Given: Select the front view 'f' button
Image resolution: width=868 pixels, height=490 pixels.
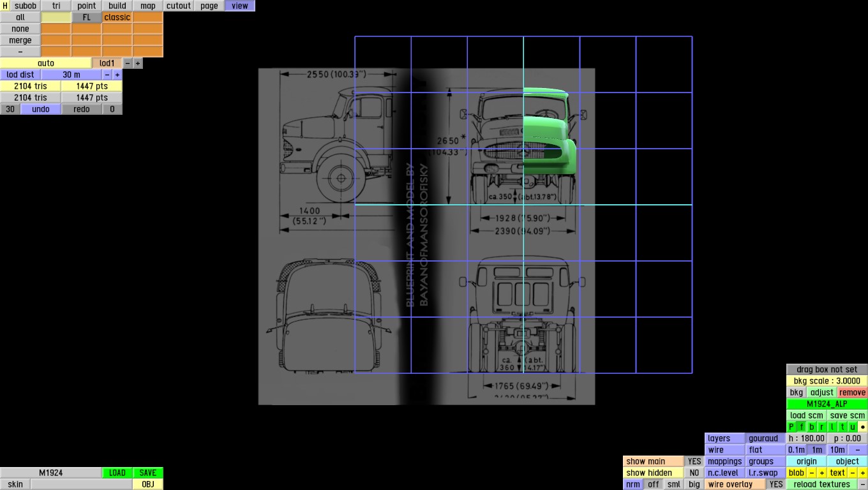Looking at the screenshot, I should coord(802,427).
